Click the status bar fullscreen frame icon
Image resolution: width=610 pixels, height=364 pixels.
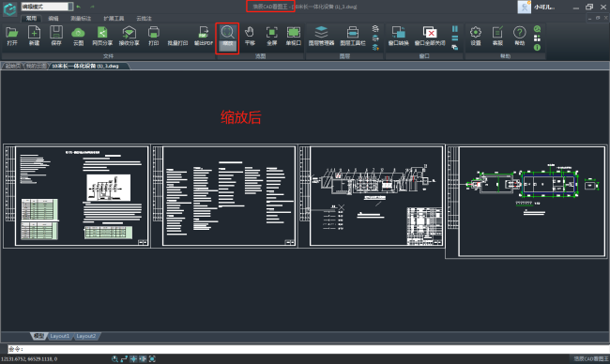point(152,359)
